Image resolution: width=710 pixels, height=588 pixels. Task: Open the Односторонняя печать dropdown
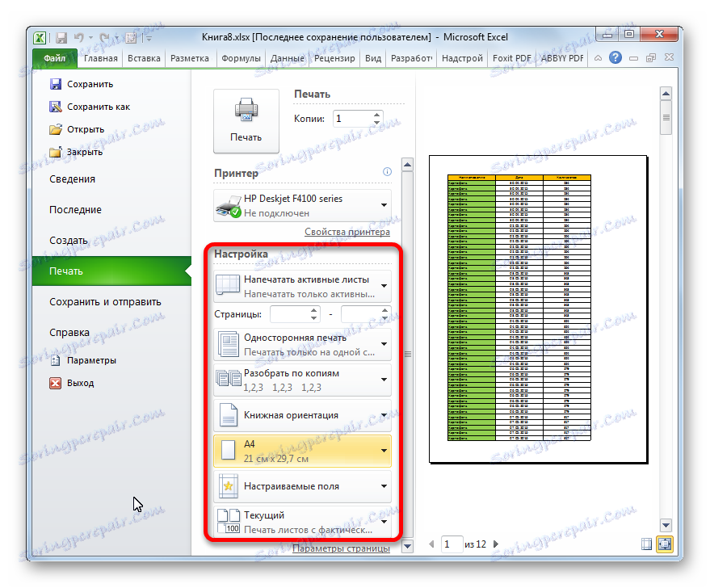pyautogui.click(x=302, y=344)
